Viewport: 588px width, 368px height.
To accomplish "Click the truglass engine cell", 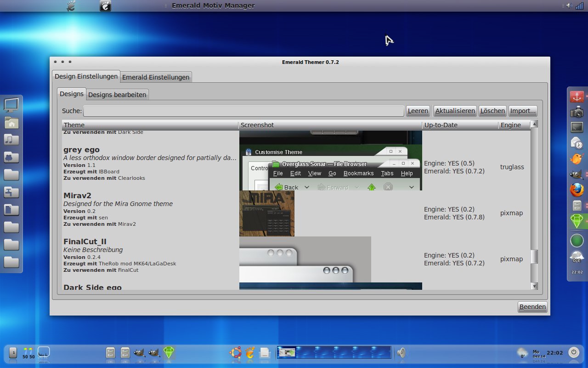I will [512, 167].
